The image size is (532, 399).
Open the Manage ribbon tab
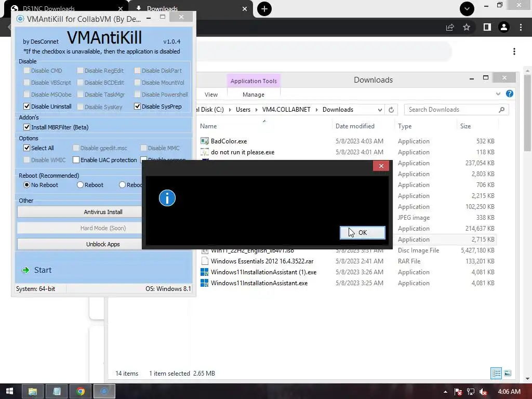[x=254, y=95]
